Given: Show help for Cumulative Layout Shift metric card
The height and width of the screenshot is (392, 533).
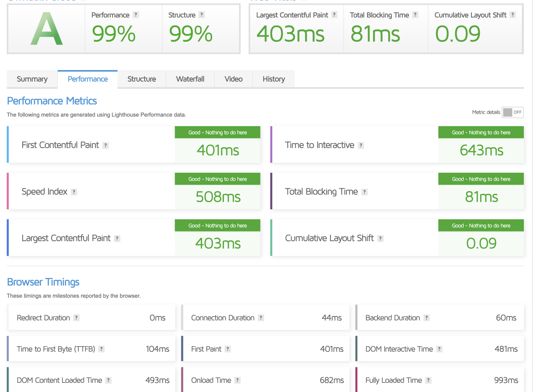Looking at the screenshot, I should pos(380,238).
